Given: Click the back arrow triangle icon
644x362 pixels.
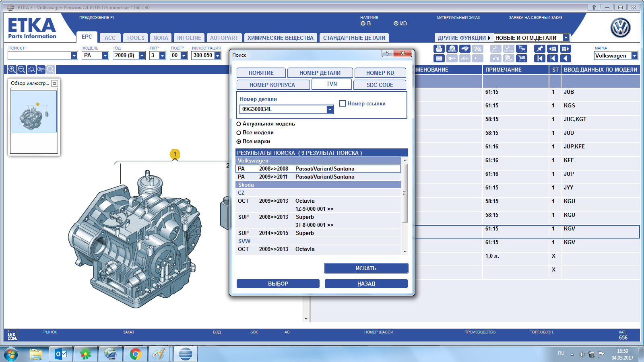Looking at the screenshot, I should click(566, 58).
